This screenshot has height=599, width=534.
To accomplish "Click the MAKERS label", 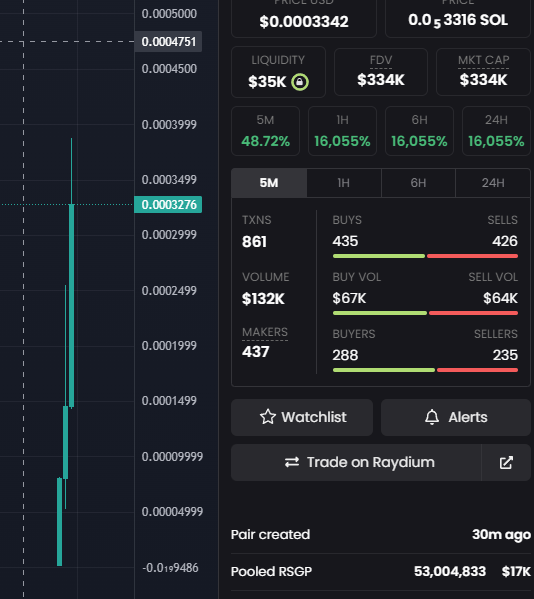I will [265, 332].
